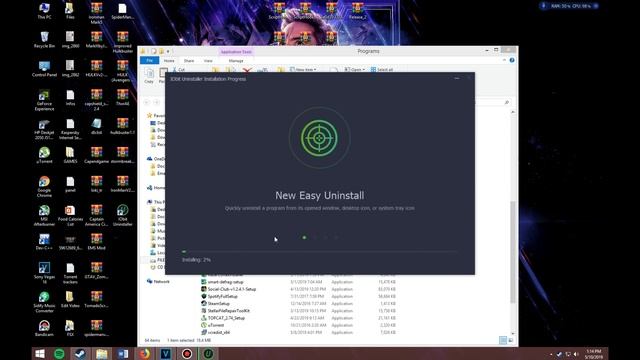Viewport: 640px width, 360px height.
Task: Select TOPCAT_2.74_Setup file
Action: tap(226, 318)
